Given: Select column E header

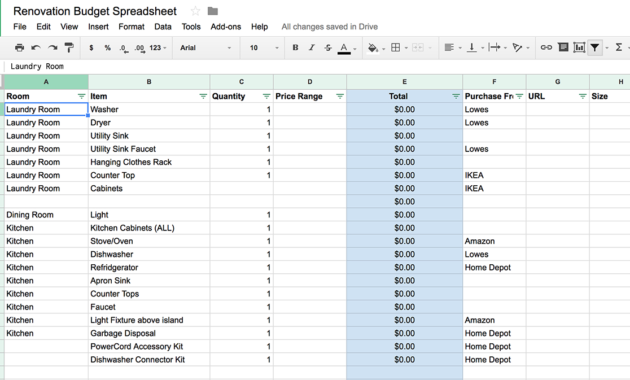Looking at the screenshot, I should (x=405, y=82).
